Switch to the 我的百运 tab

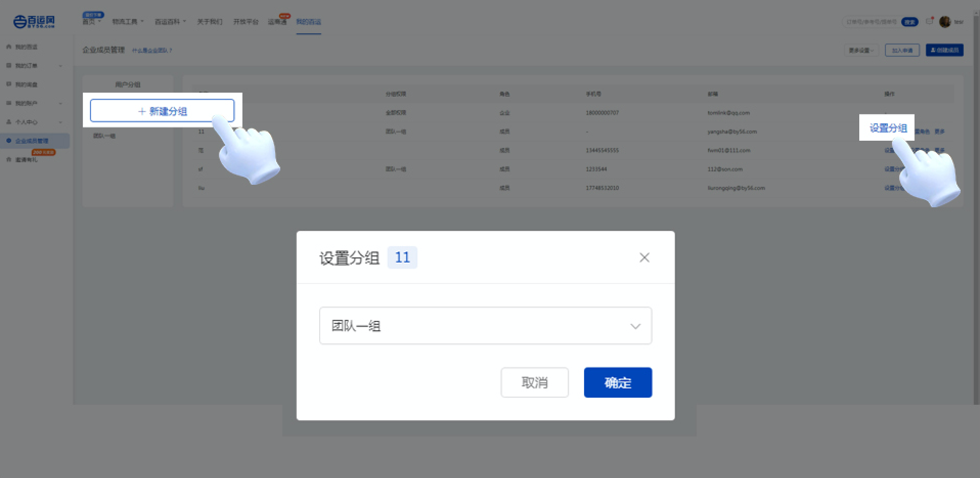(x=308, y=21)
